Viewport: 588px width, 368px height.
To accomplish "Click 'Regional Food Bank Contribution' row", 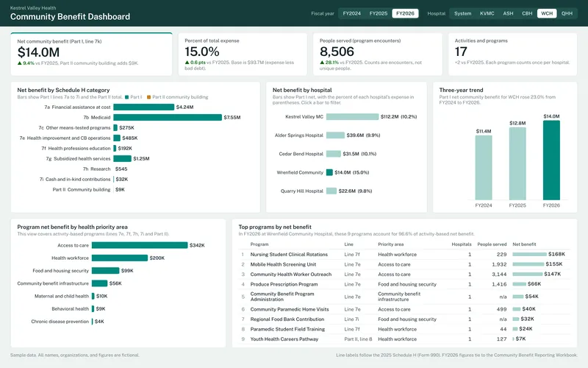I will (404, 319).
